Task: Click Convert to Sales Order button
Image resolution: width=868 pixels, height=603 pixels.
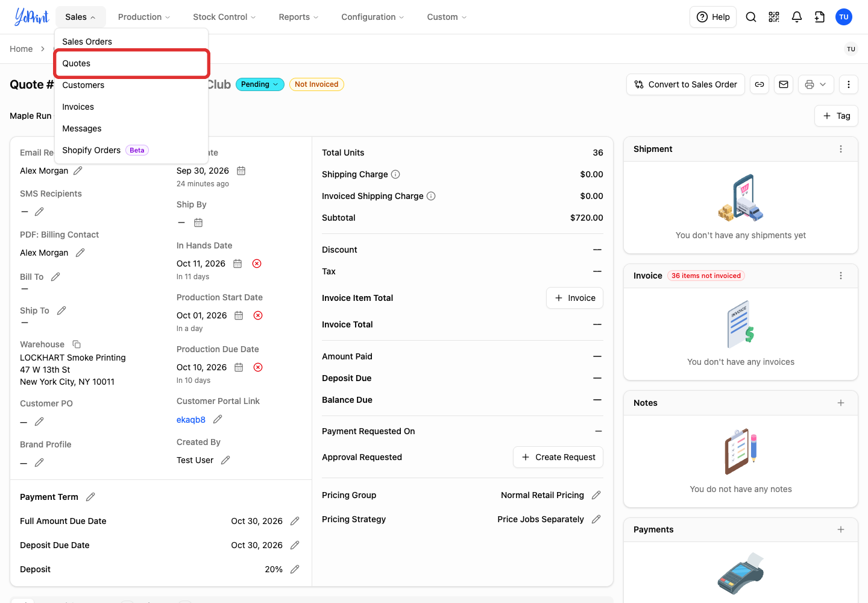Action: coord(686,84)
